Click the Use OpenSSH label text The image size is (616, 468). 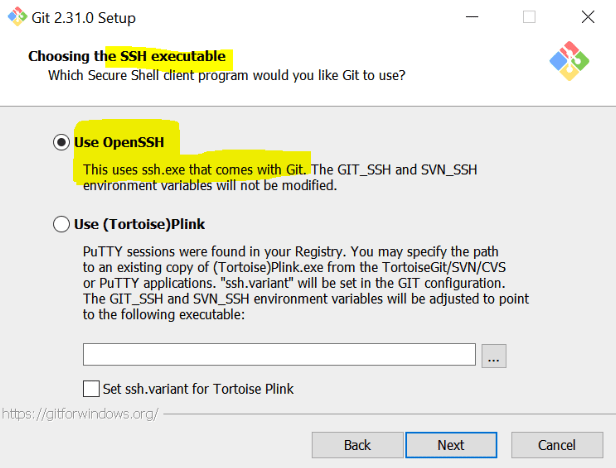coord(119,142)
